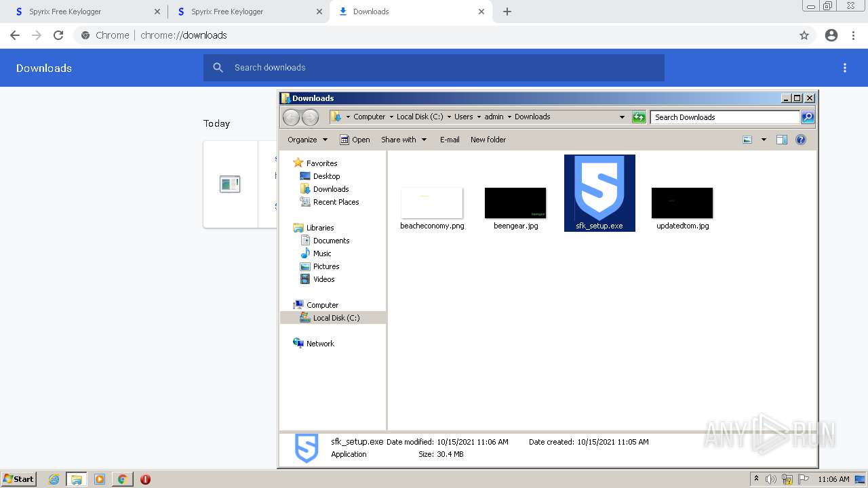Open Recent Places in navigation pane

point(336,202)
